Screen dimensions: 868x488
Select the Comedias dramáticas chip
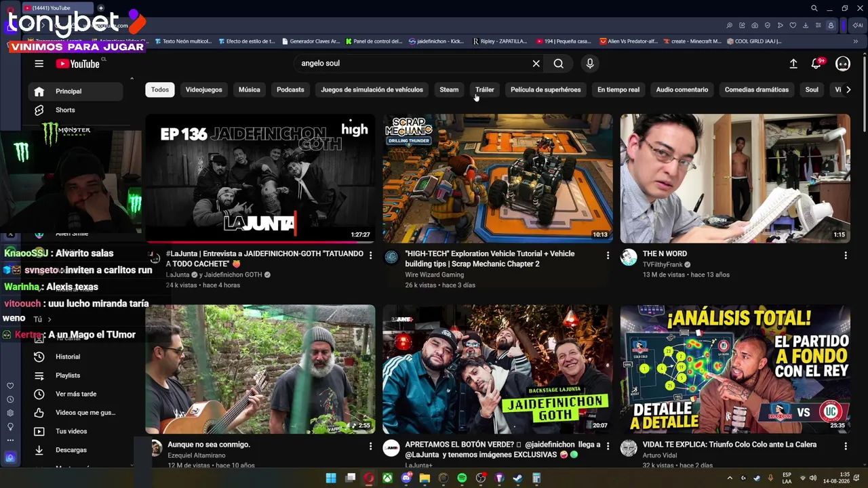[x=756, y=89]
